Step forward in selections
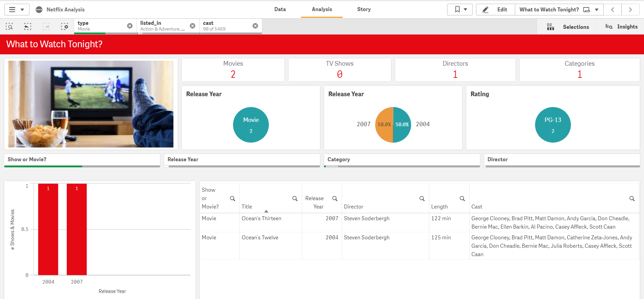Screen dimensions: 644x299 coord(46,26)
